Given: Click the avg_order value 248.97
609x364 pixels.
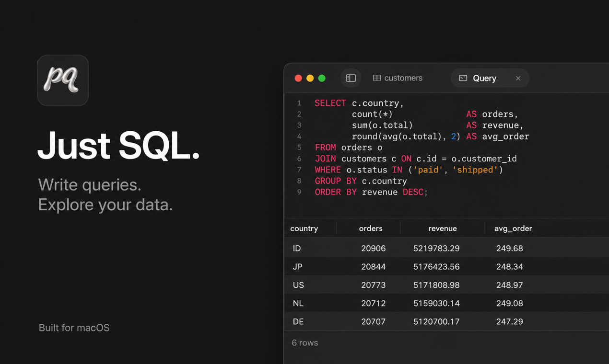Looking at the screenshot, I should (x=510, y=285).
